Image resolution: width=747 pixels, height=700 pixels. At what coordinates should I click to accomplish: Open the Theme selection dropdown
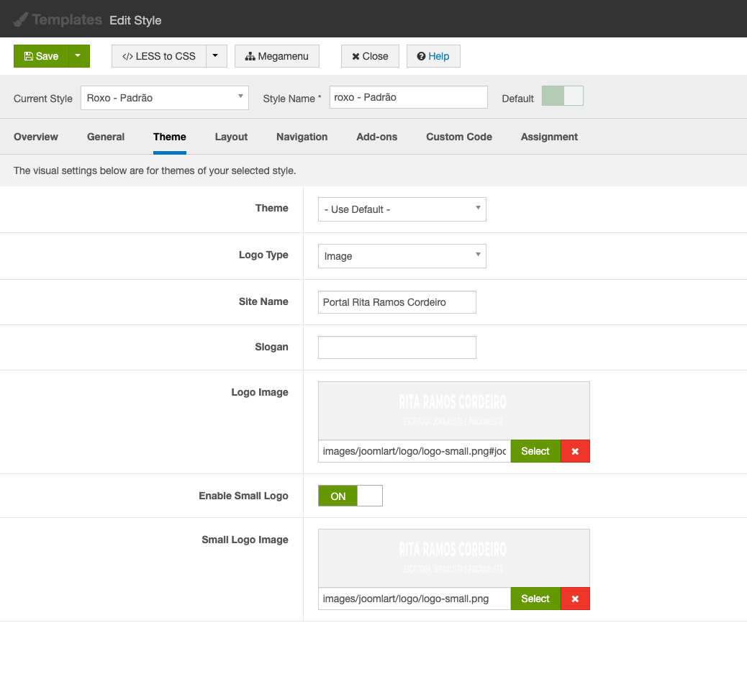pos(402,209)
